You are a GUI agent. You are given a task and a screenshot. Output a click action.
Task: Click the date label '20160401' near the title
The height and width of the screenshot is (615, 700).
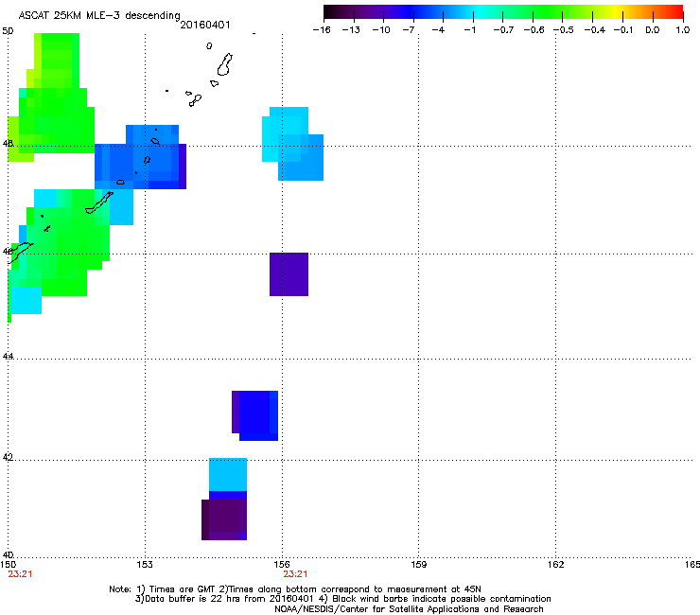click(x=205, y=25)
